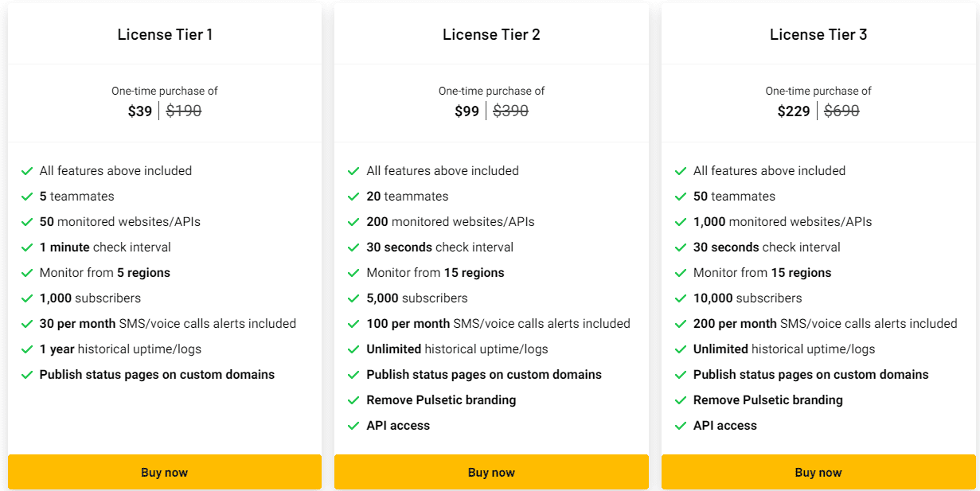Image resolution: width=980 pixels, height=491 pixels.
Task: Click "One-time purchase of" text in Tier 2
Action: [491, 90]
